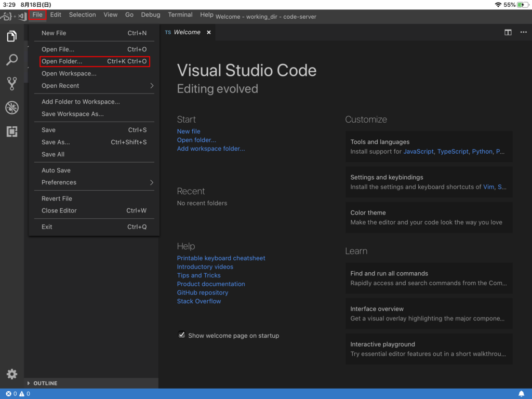Toggle Auto Save in the File menu
532x399 pixels.
[95, 170]
